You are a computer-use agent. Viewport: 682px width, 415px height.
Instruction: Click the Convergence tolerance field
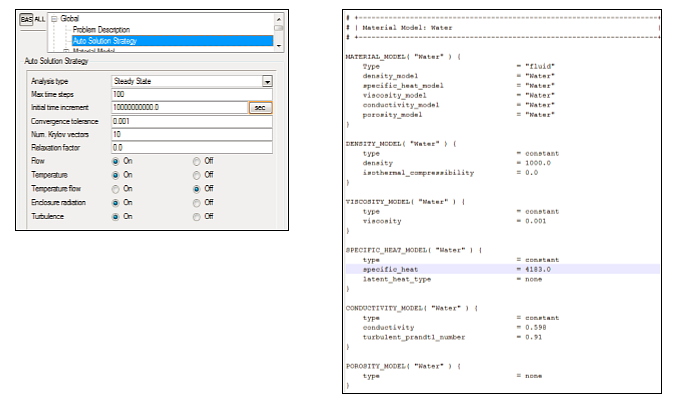[192, 121]
